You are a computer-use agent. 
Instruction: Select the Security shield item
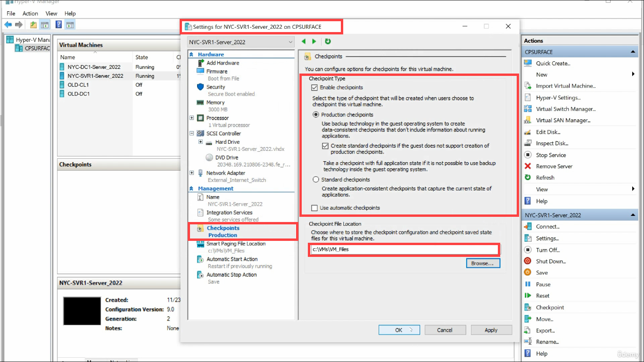(200, 87)
